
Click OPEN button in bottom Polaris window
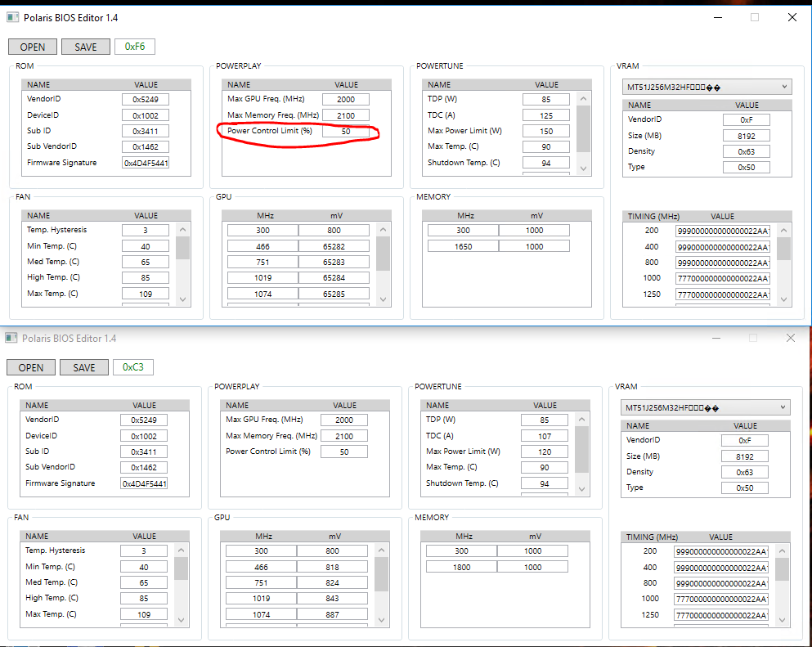(x=31, y=367)
